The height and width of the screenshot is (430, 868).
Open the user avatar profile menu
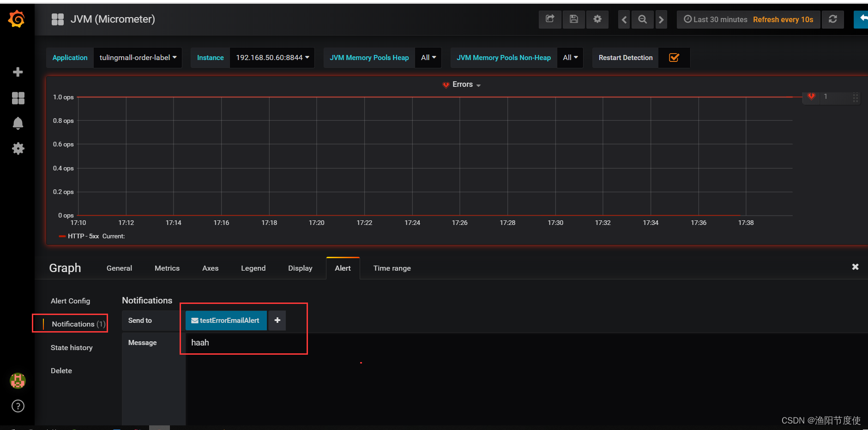(18, 381)
